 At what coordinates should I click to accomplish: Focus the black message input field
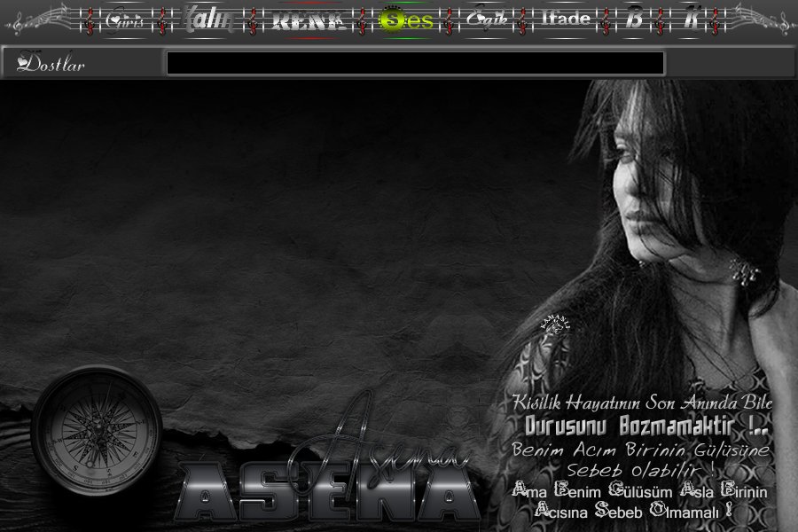pos(415,64)
